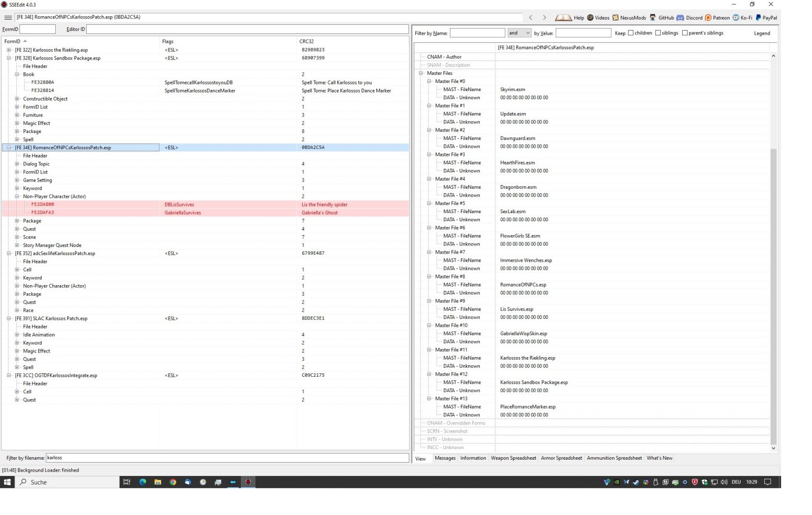Open File Explorer from the taskbar
812x515 pixels.
[x=158, y=482]
